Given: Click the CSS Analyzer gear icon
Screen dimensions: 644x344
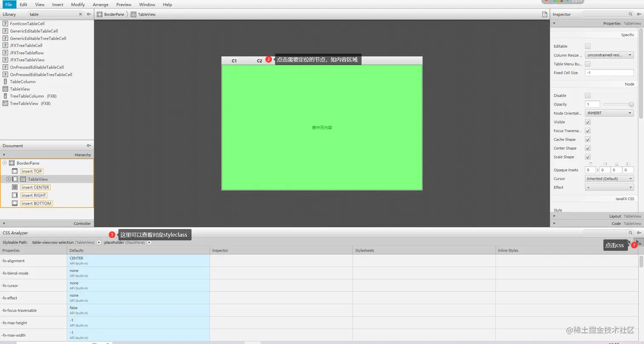Looking at the screenshot, I should point(639,232).
